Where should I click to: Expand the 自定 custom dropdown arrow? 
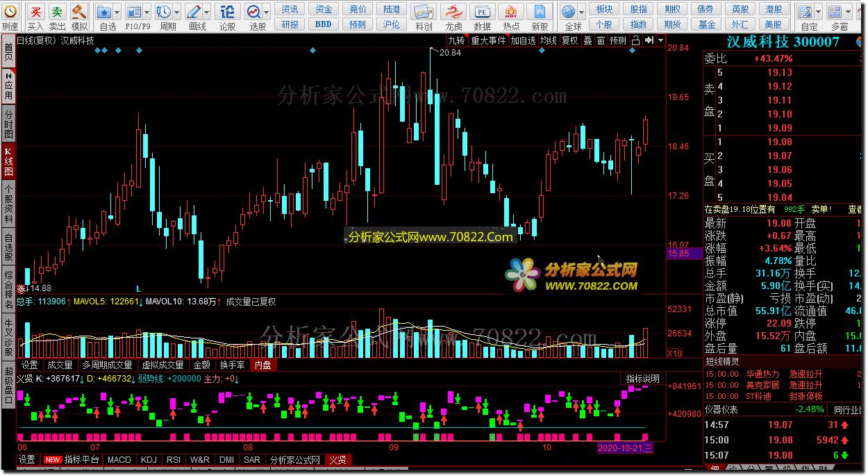[819, 12]
